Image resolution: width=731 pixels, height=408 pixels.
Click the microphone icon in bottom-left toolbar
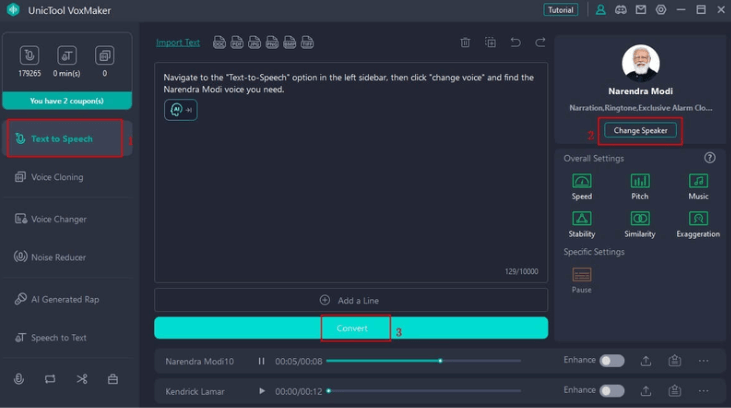[x=19, y=379]
